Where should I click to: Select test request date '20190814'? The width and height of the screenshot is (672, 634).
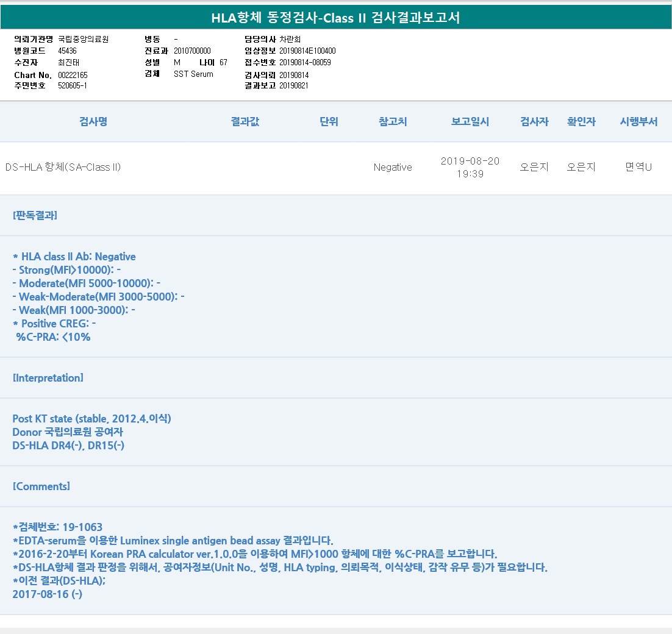[x=294, y=75]
